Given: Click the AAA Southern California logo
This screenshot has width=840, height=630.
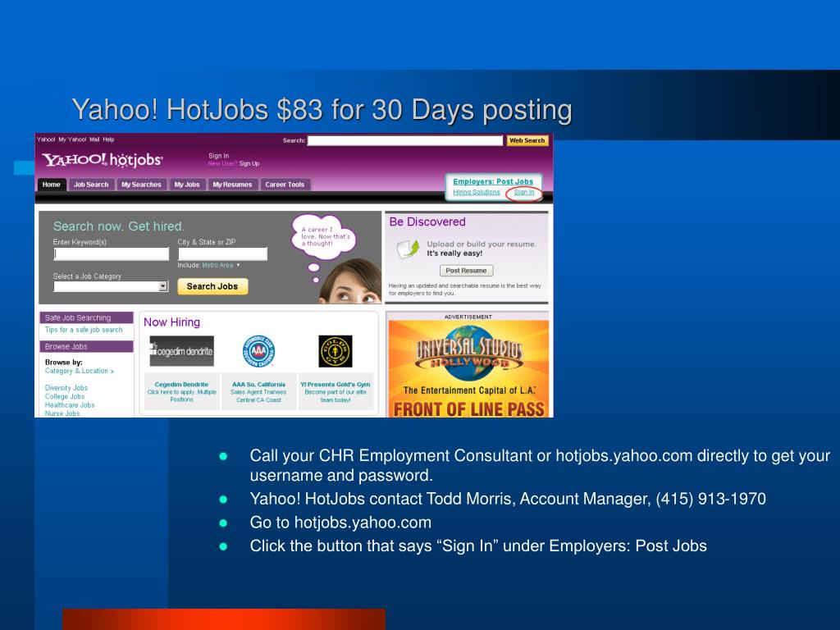Looking at the screenshot, I should click(x=258, y=351).
